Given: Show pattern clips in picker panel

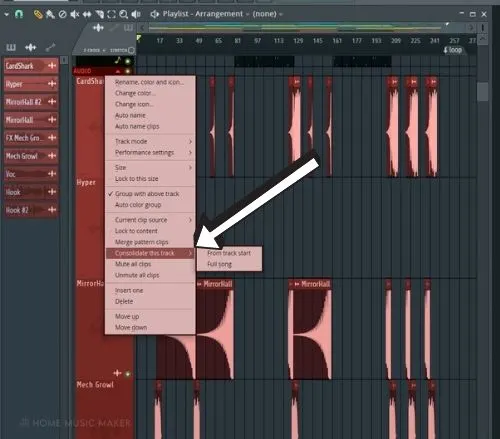Looking at the screenshot, I should tap(11, 48).
